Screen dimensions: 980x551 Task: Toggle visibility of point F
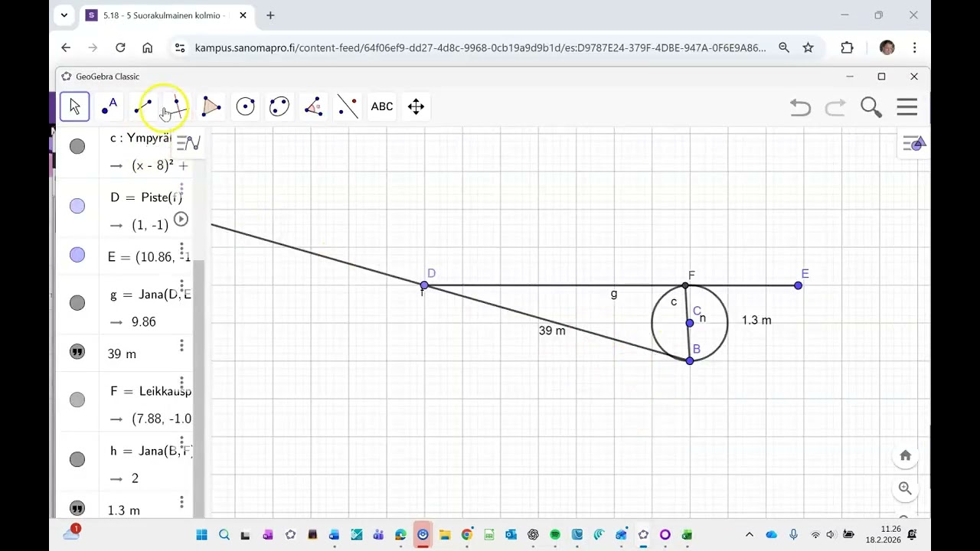(x=77, y=399)
